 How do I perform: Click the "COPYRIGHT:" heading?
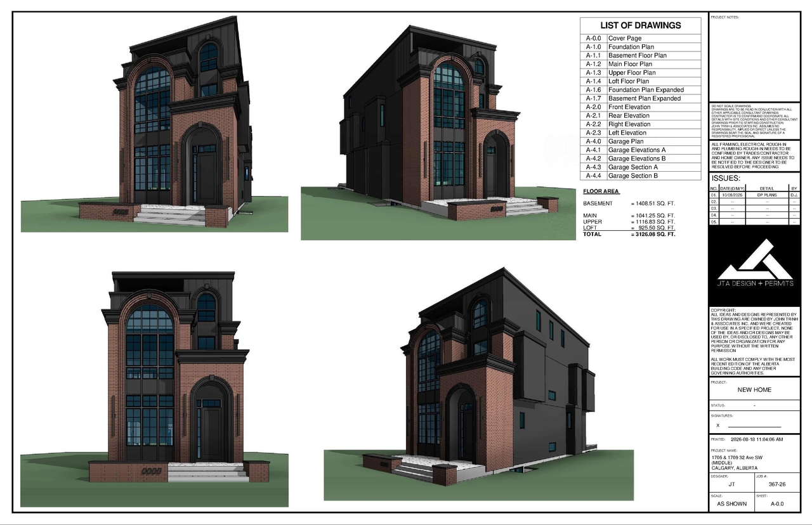723,310
